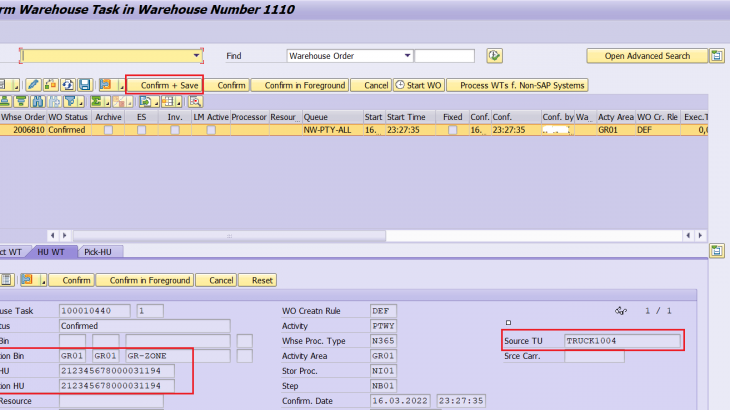Tick the ES checkbox in the order row
The height and width of the screenshot is (410, 730).
[142, 130]
